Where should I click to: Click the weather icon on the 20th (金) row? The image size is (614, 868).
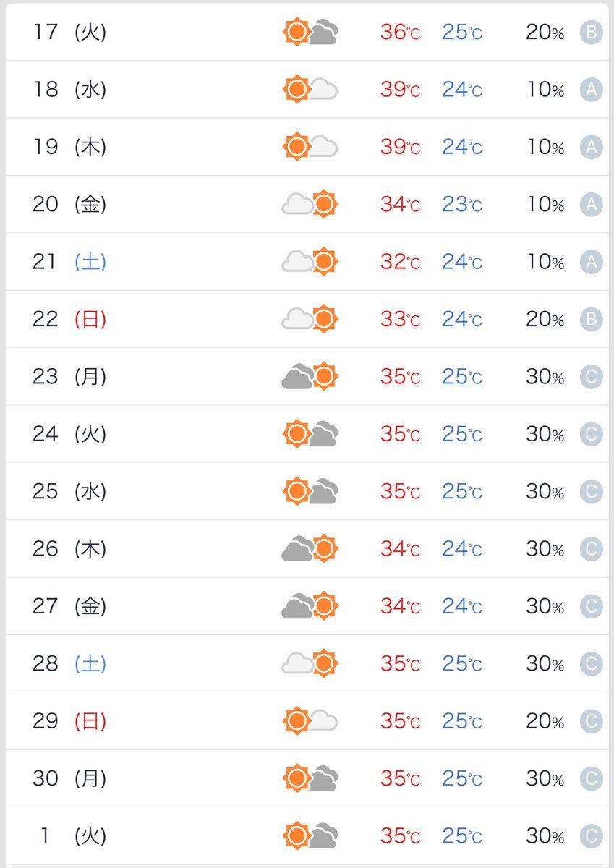310,204
